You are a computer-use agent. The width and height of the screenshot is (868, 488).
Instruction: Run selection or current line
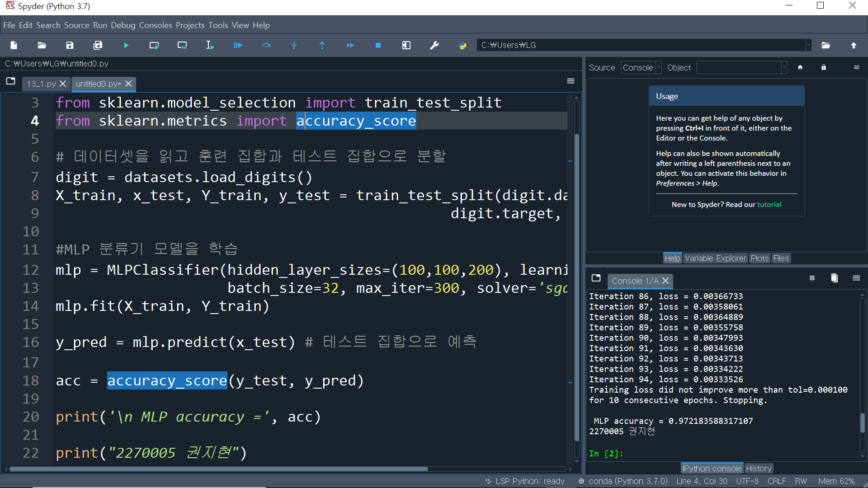210,45
